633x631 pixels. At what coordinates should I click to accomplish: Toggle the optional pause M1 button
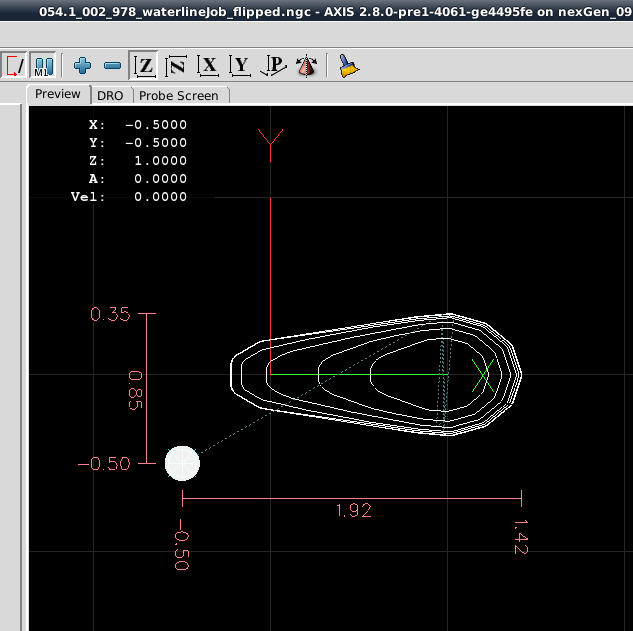pyautogui.click(x=43, y=66)
